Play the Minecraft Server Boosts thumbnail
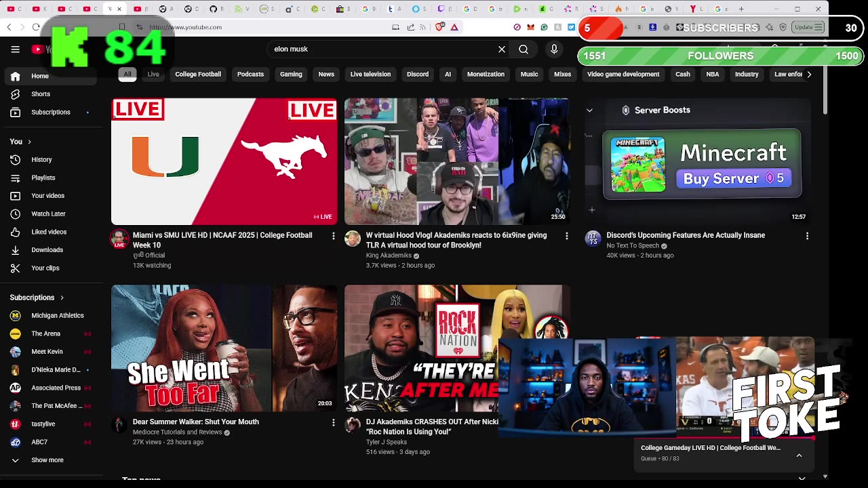 [698, 161]
